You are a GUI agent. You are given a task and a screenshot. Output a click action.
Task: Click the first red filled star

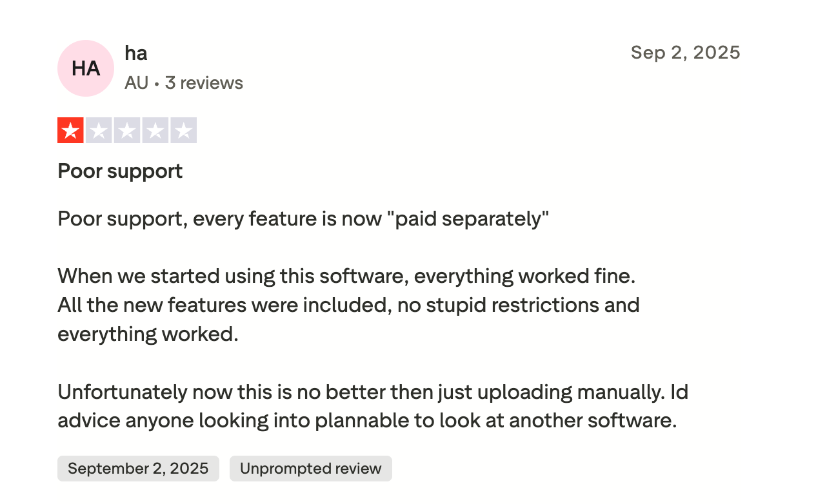tap(70, 130)
